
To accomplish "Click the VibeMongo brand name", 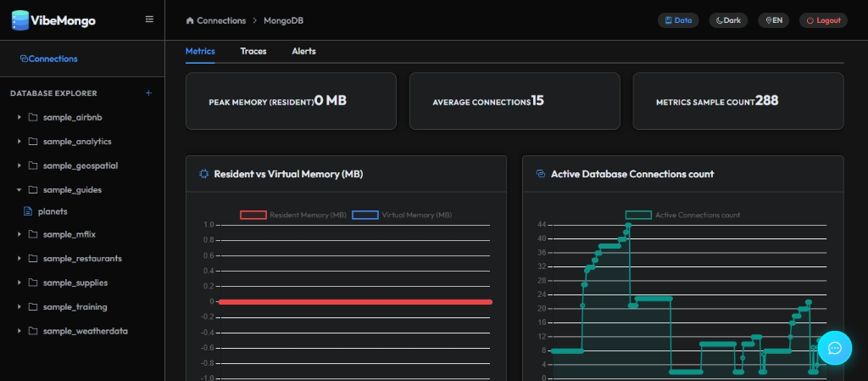I will click(x=63, y=20).
